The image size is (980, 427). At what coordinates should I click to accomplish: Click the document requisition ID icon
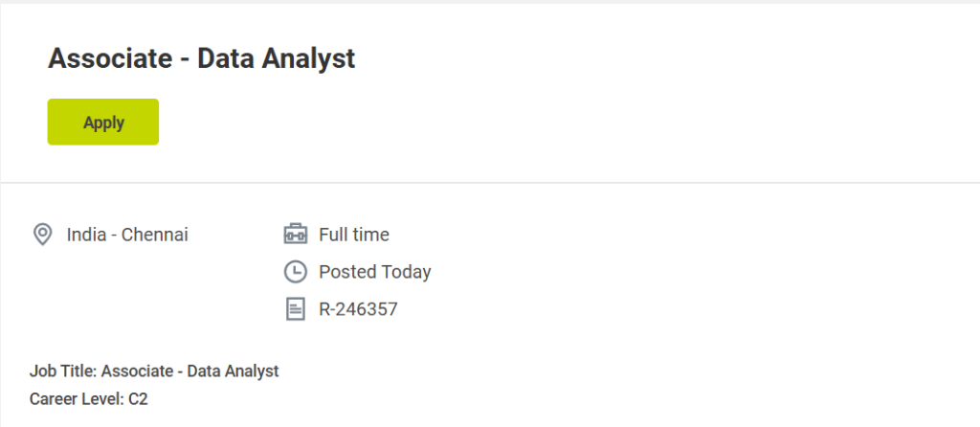(295, 309)
